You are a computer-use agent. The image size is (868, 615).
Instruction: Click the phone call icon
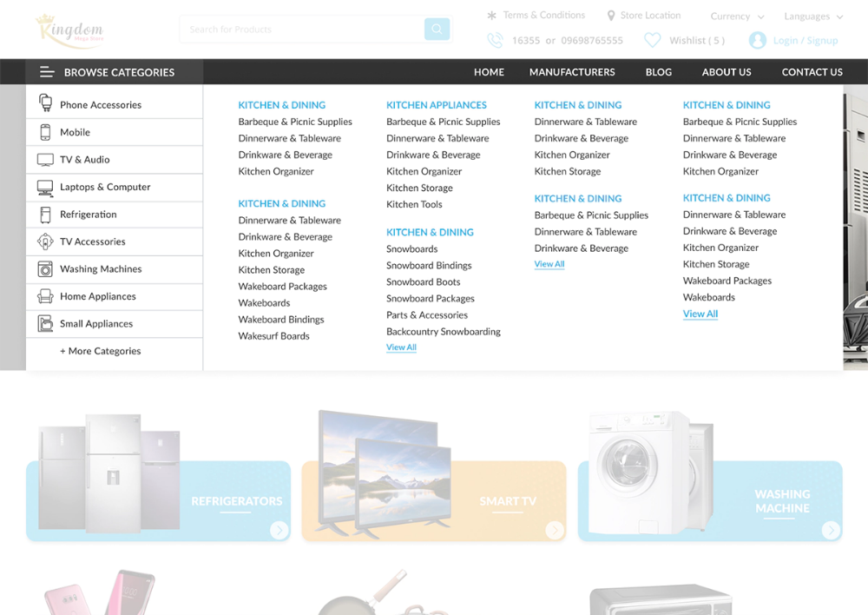coord(495,41)
